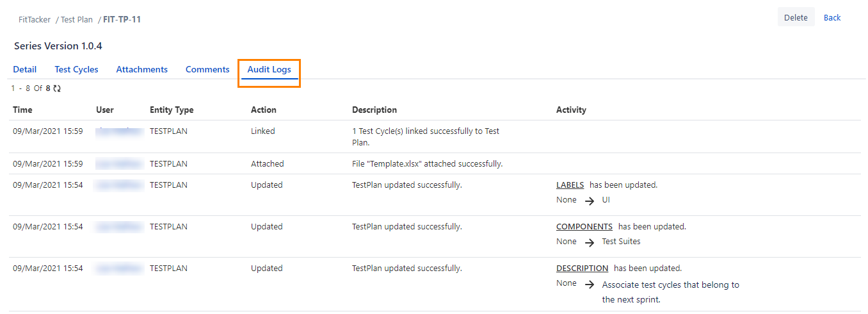Viewport: 868px width, 314px height.
Task: Click the 15:54 timestamp in LABELS row
Action: point(48,185)
